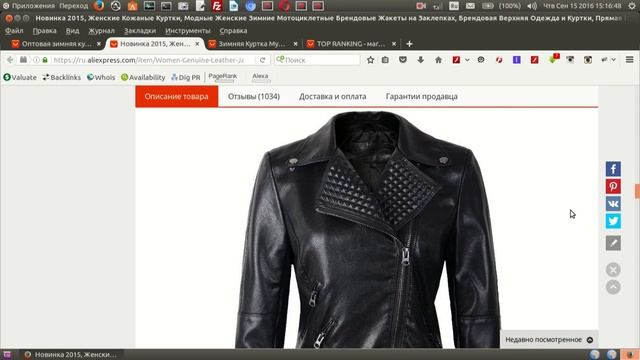
Task: Select the Новинка 2015 window in taskbar
Action: 71,354
